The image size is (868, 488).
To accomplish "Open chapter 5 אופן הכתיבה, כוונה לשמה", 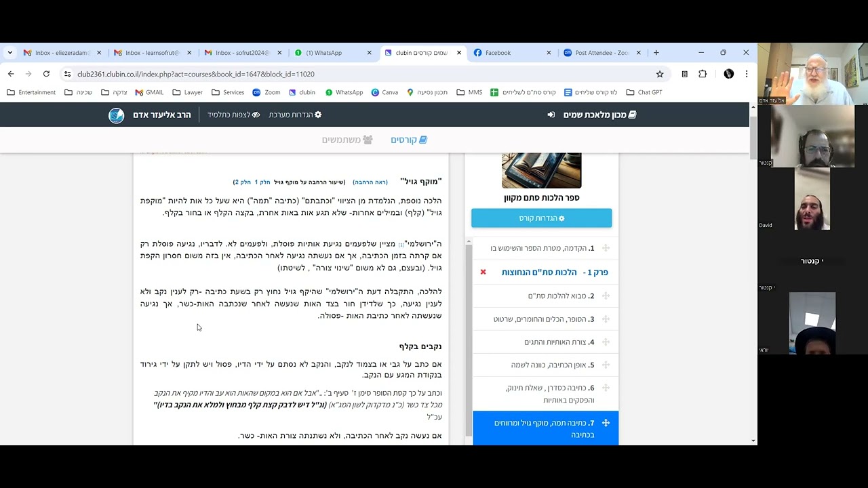I will (x=553, y=365).
